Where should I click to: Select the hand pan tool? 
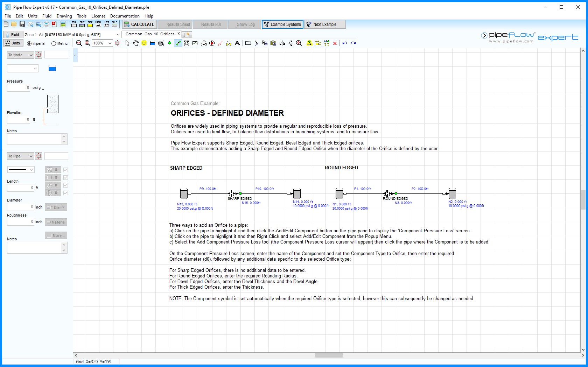(135, 43)
